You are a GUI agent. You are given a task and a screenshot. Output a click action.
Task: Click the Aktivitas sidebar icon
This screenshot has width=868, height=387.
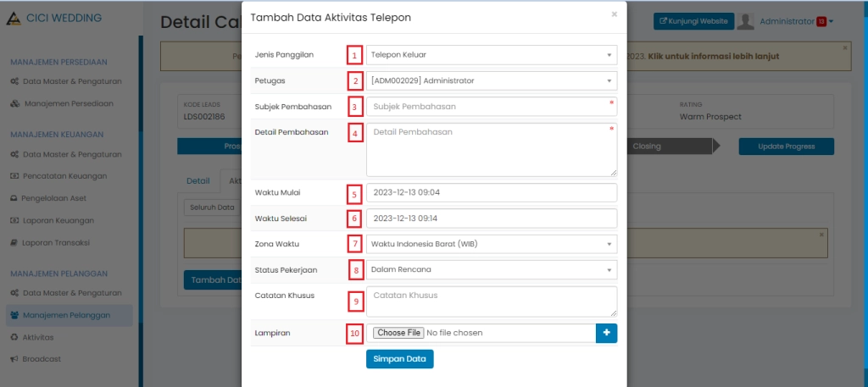(14, 337)
